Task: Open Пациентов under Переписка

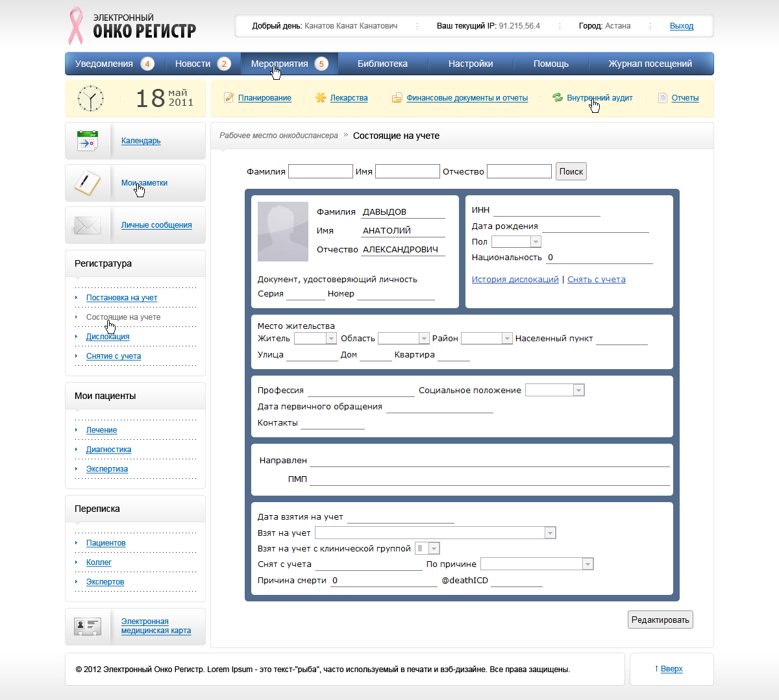Action: 106,543
